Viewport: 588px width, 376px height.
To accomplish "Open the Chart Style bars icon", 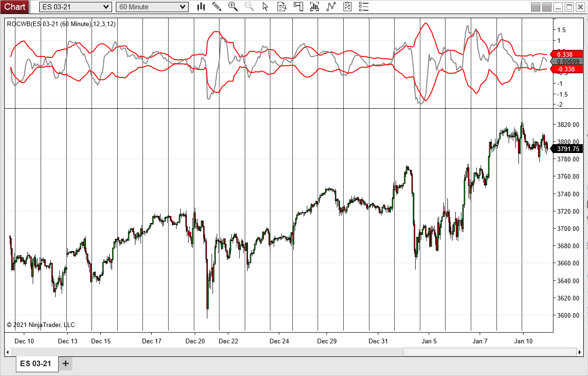I will click(x=201, y=7).
